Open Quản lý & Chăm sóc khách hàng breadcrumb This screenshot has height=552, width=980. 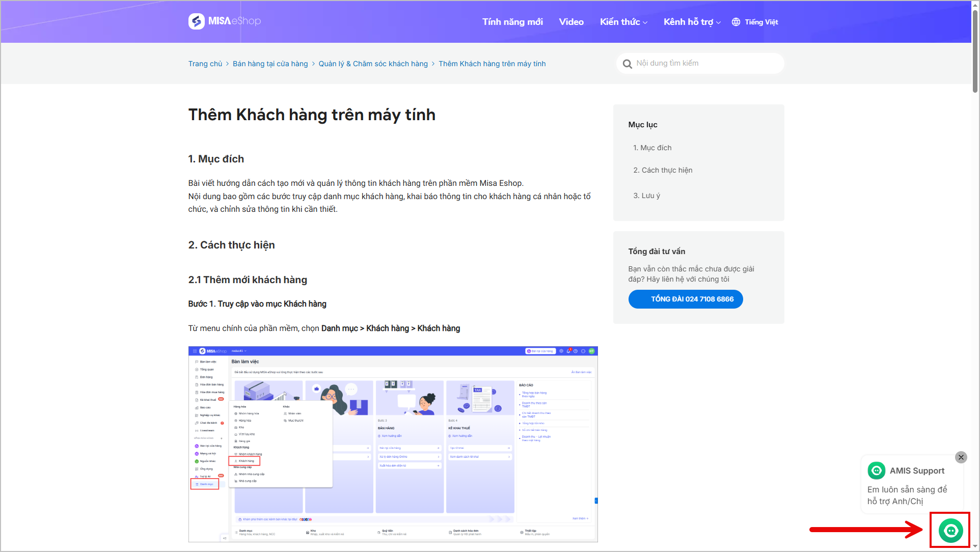[373, 64]
